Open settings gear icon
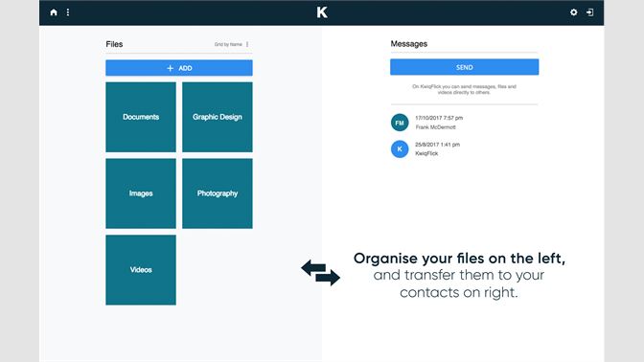The width and height of the screenshot is (644, 362). coord(573,12)
